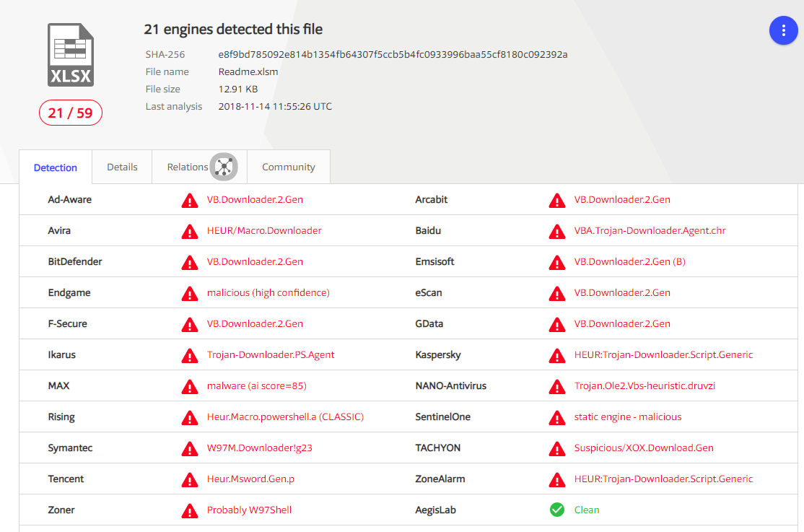Click the SHA-256 hash value
The image size is (804, 532).
(x=393, y=54)
